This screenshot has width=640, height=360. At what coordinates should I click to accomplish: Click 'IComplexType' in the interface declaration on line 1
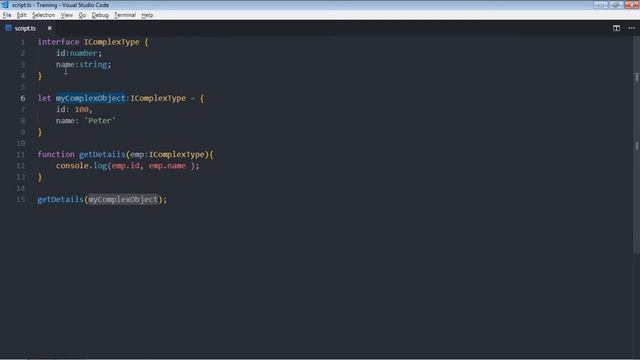tap(111, 42)
